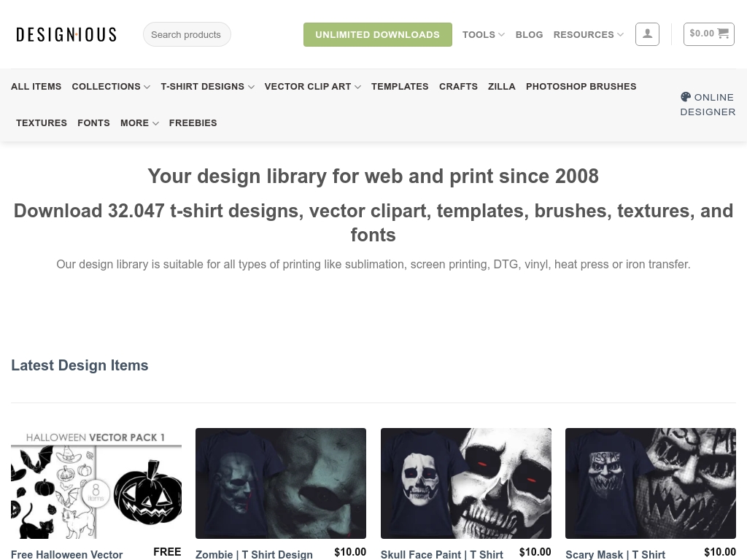Go to All Items

click(x=36, y=87)
